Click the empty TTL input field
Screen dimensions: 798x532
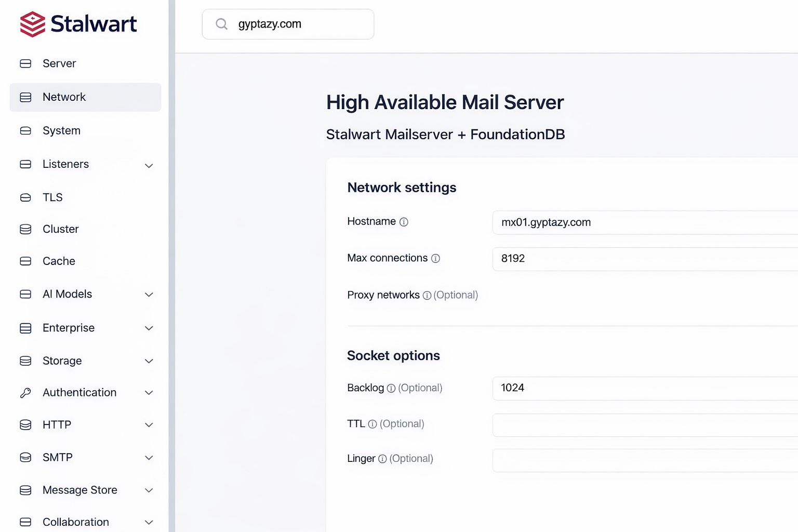(645, 425)
